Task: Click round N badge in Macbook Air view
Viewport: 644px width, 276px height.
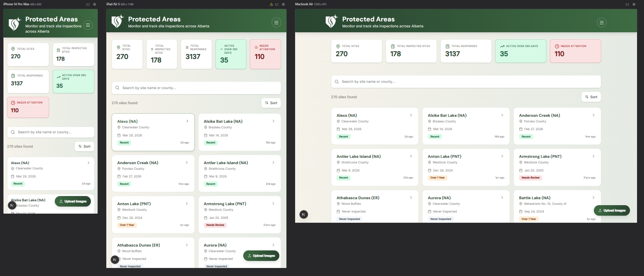Action: (x=304, y=214)
